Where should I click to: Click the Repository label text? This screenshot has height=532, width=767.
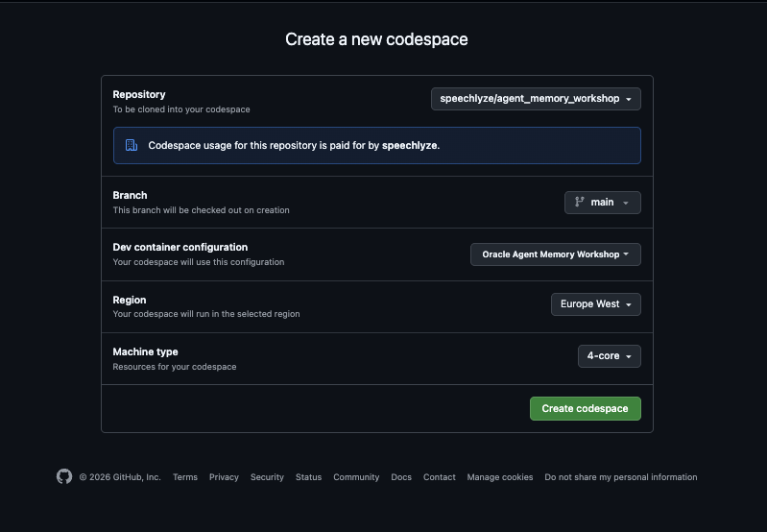(139, 94)
